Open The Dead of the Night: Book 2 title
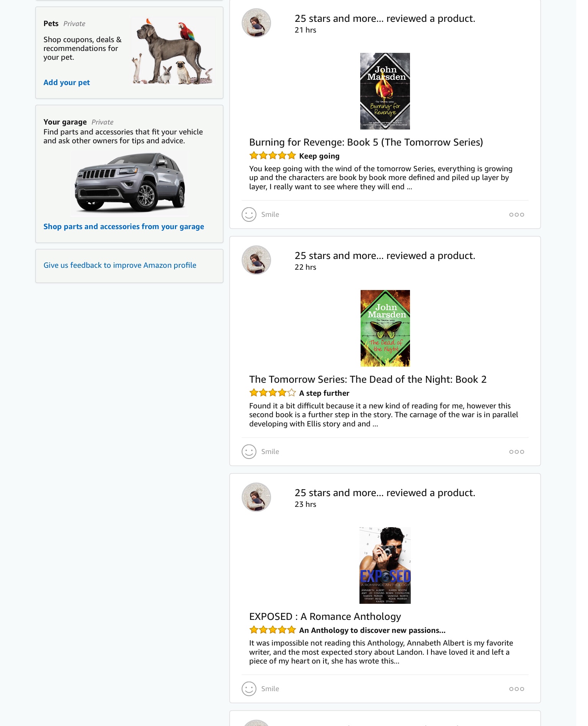 pos(367,380)
